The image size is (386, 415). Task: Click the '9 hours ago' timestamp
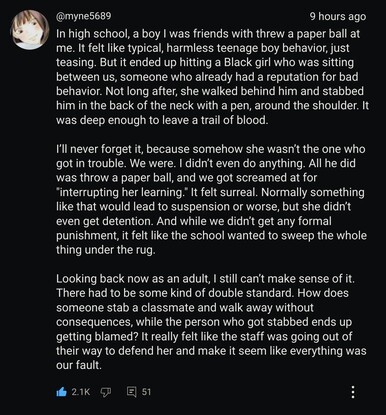coord(338,16)
